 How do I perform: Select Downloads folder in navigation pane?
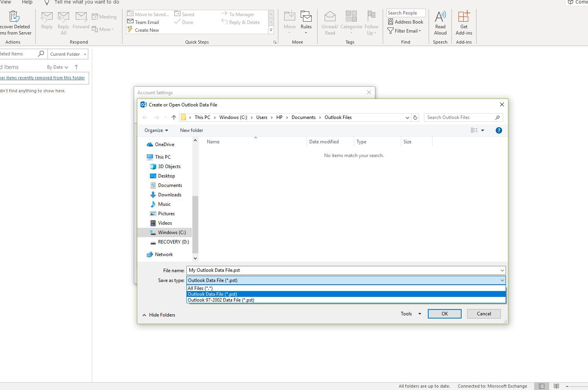click(170, 195)
